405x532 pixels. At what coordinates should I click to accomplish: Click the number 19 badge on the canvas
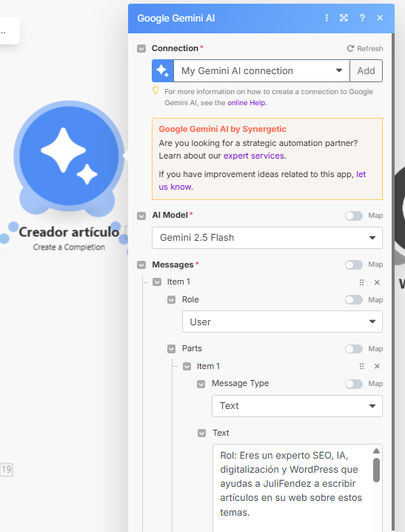click(x=6, y=470)
